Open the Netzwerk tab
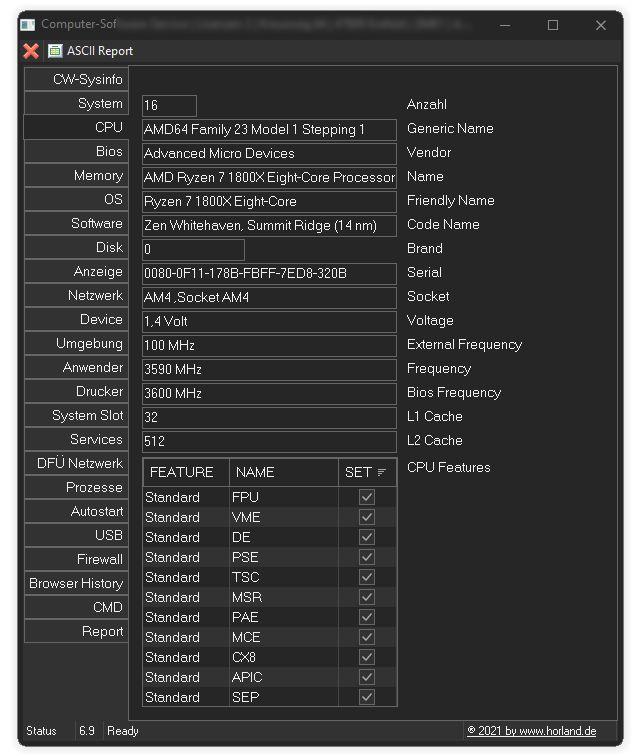Viewport: 635px width, 756px height. click(76, 295)
